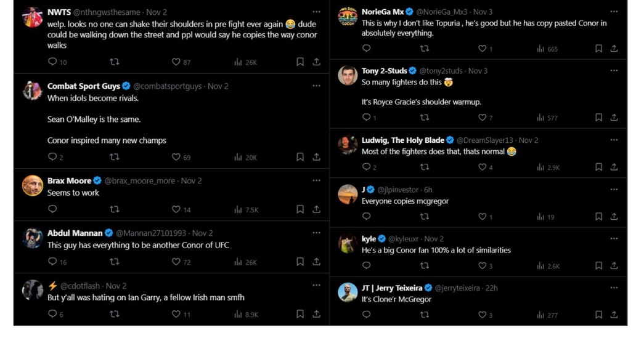The width and height of the screenshot is (644, 362).
Task: Bookmark Abdul Mannan's tweet about Conor
Action: point(300,262)
